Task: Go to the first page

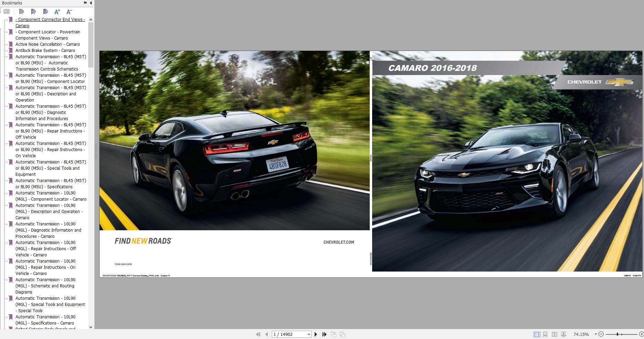Action: click(258, 334)
